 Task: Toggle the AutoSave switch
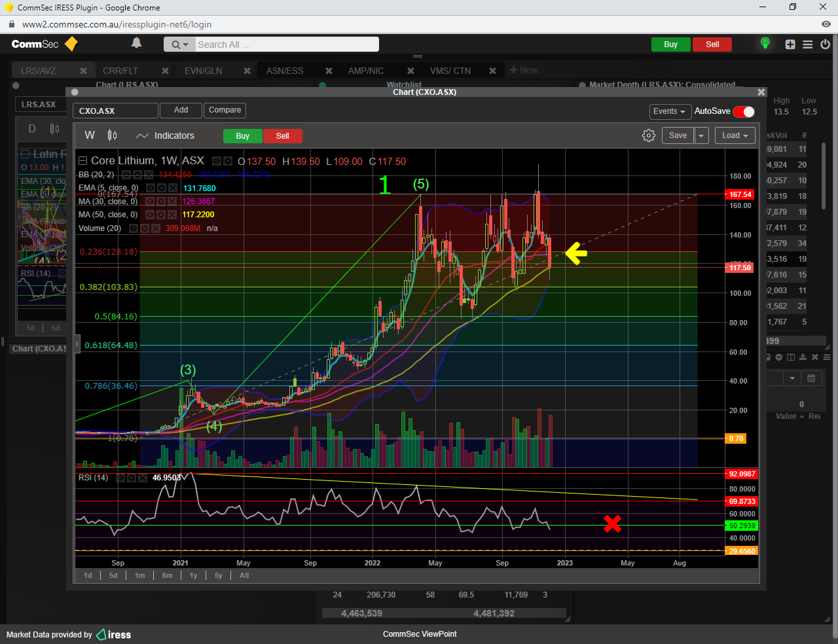tap(744, 111)
